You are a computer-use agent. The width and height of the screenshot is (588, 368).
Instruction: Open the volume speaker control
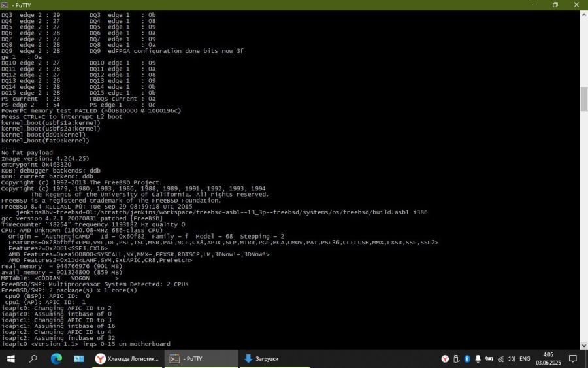pyautogui.click(x=511, y=358)
